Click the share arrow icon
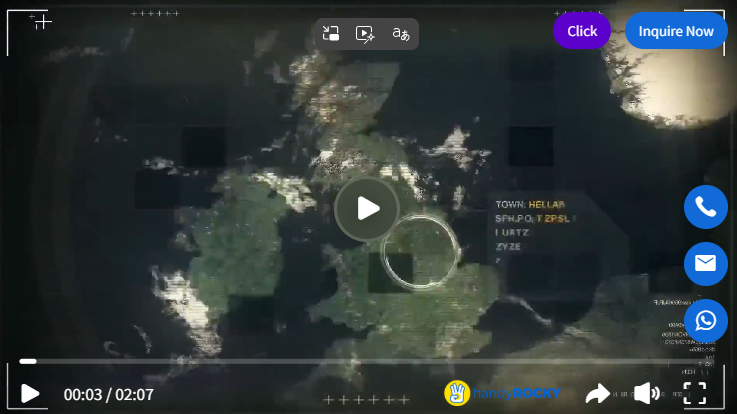This screenshot has height=414, width=737. [597, 393]
